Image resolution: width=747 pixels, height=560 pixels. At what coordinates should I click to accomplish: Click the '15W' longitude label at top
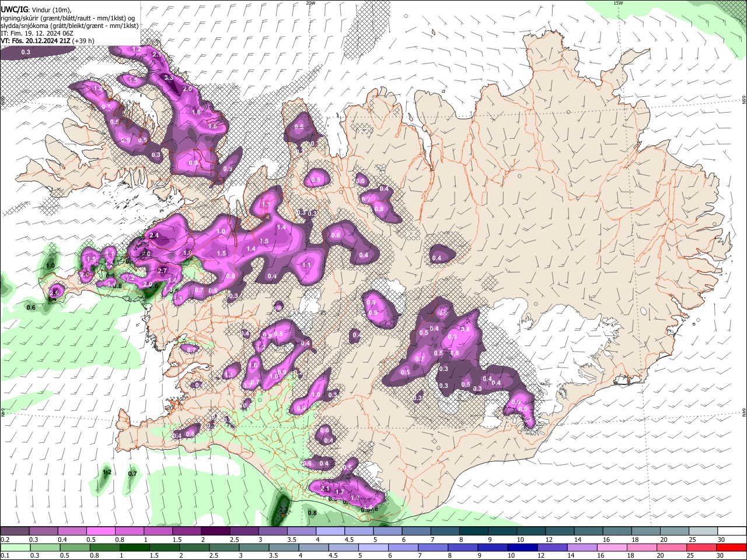[618, 3]
